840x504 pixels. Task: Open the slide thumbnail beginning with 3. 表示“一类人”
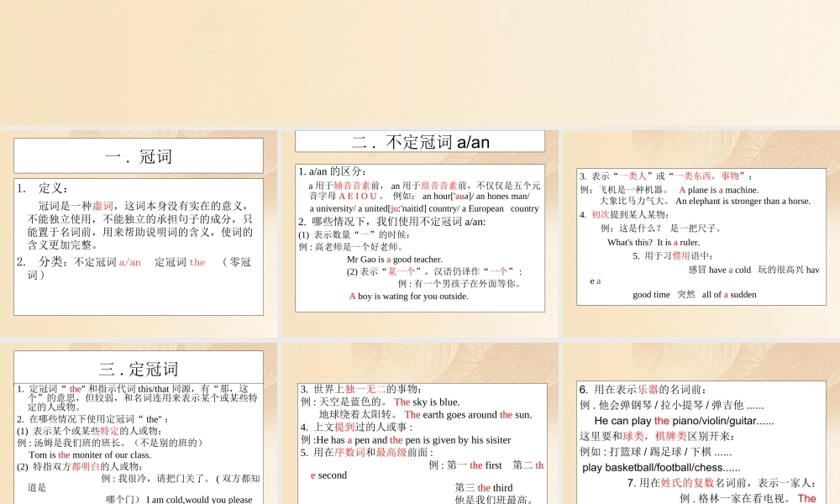tap(701, 234)
